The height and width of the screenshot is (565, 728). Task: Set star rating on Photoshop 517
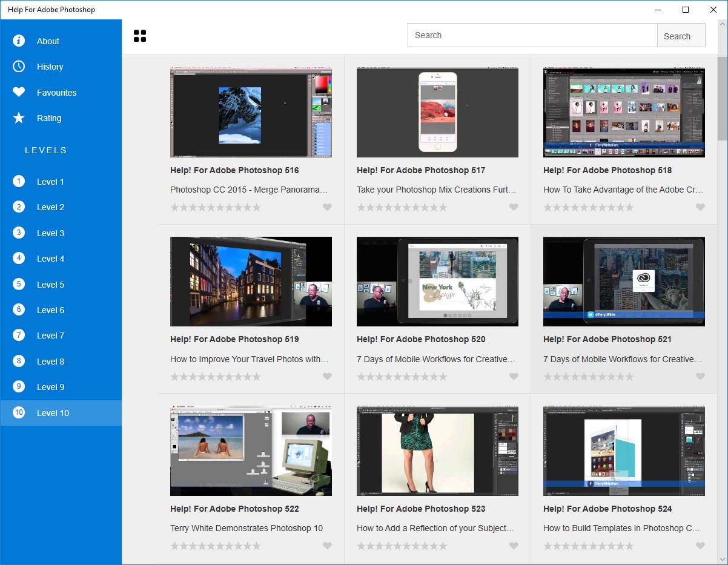click(x=402, y=207)
